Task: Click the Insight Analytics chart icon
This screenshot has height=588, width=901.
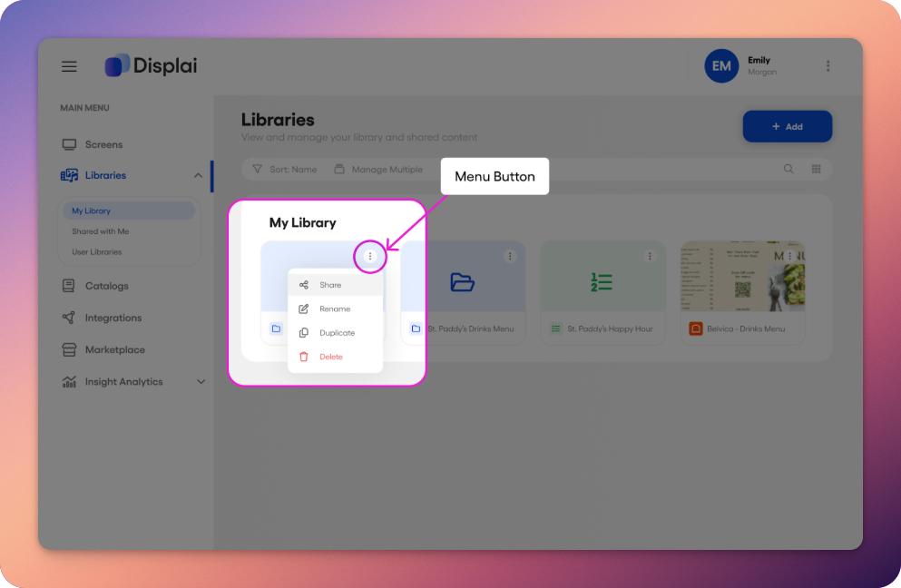Action: pyautogui.click(x=69, y=382)
